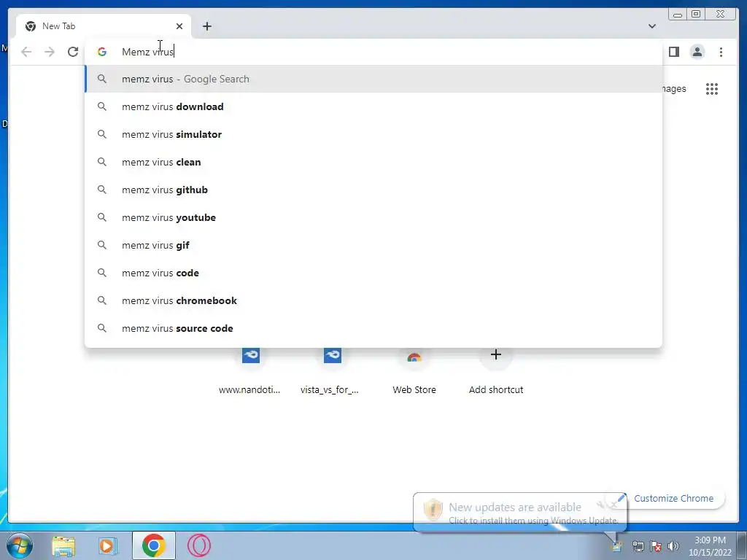Select the 'memz virus clean' suggestion
This screenshot has width=747, height=560.
tap(373, 162)
